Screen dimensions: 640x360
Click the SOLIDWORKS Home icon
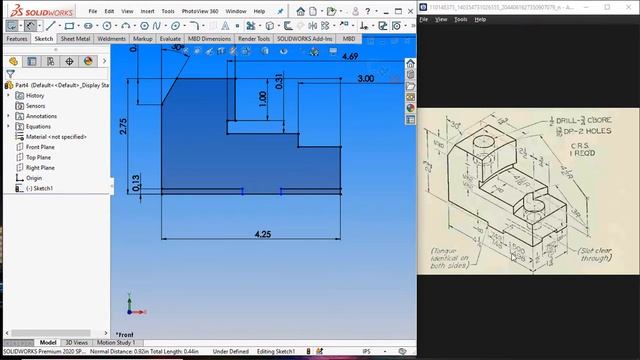coord(300,11)
